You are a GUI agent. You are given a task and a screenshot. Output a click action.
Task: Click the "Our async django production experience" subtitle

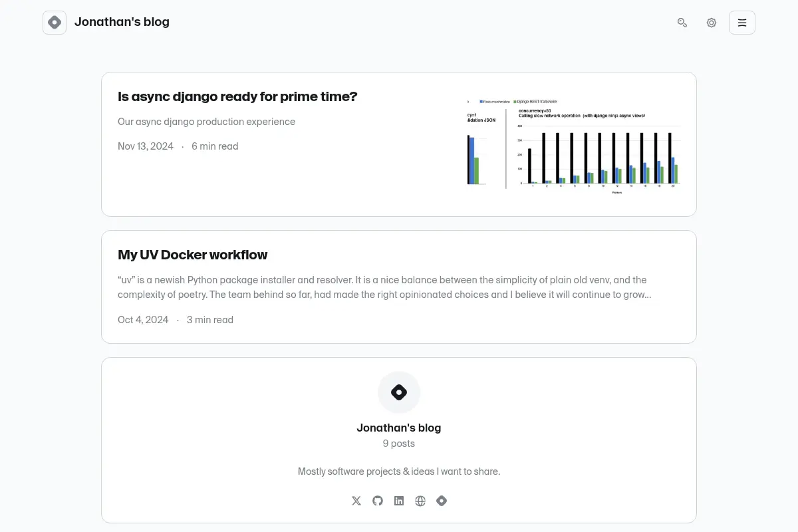pos(206,122)
